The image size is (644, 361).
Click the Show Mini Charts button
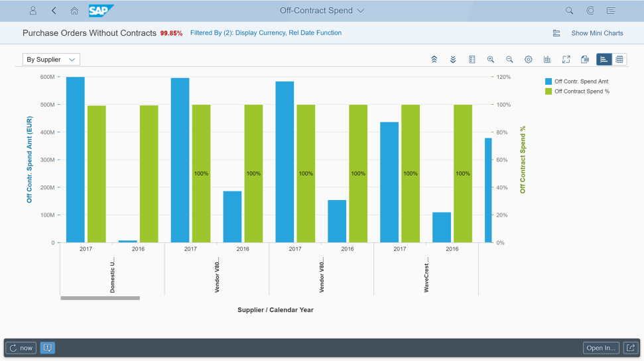(597, 33)
